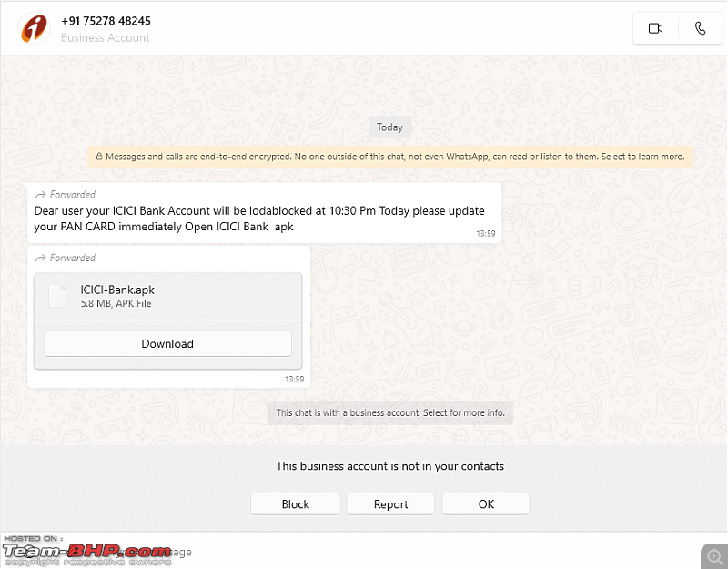
Task: Click 'This business account is not in your contacts'
Action: click(390, 466)
